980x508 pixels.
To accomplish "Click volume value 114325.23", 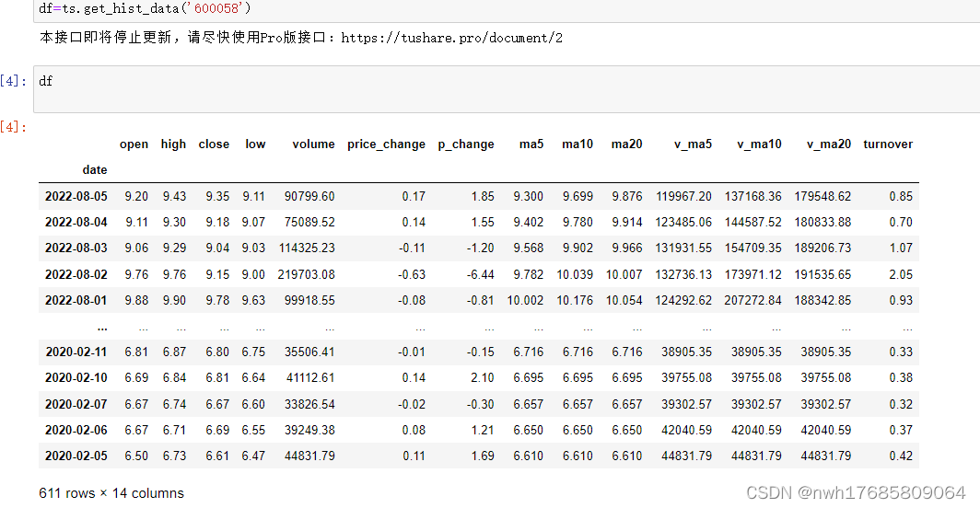I will (306, 248).
